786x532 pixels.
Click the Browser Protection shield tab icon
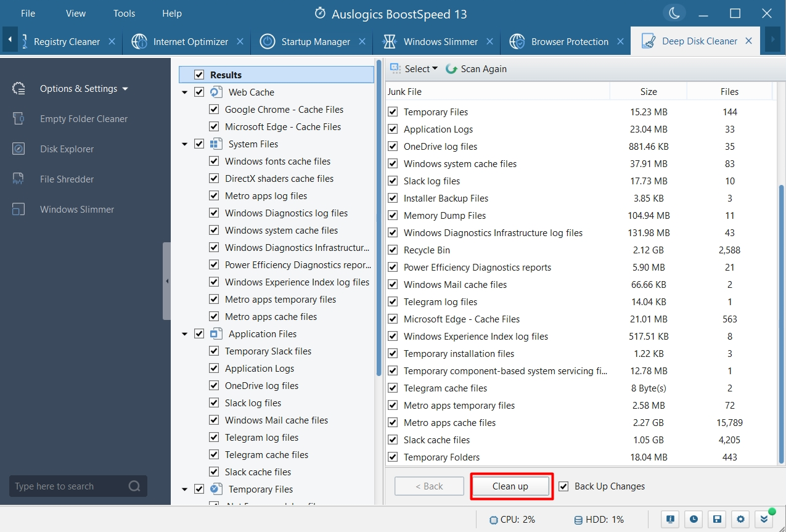point(517,42)
